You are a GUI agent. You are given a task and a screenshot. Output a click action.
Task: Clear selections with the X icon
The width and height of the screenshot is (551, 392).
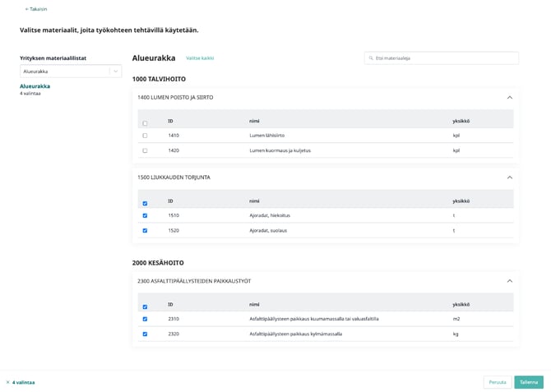(x=8, y=382)
